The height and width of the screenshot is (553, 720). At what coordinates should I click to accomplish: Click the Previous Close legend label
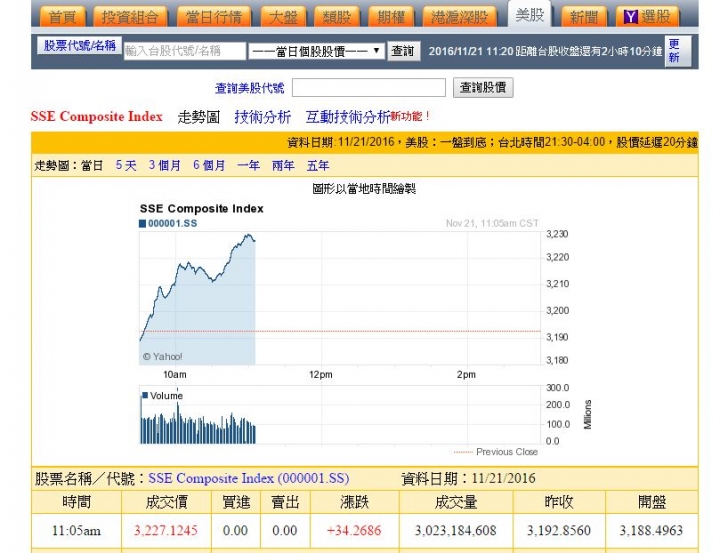[x=507, y=452]
